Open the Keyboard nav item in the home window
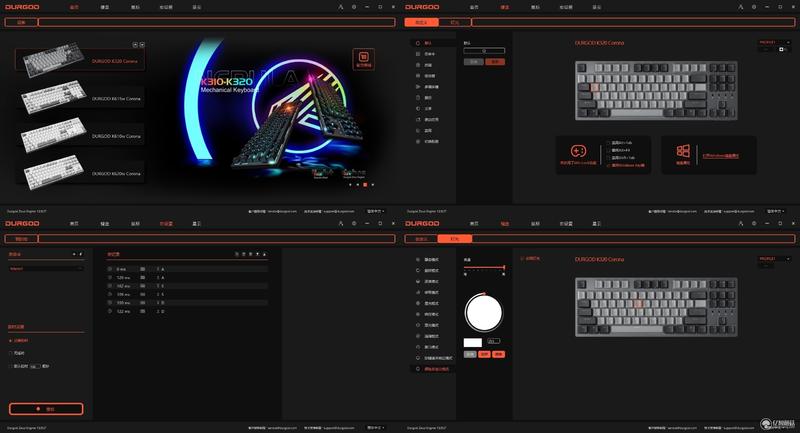Image resolution: width=800 pixels, height=433 pixels. 105,7
